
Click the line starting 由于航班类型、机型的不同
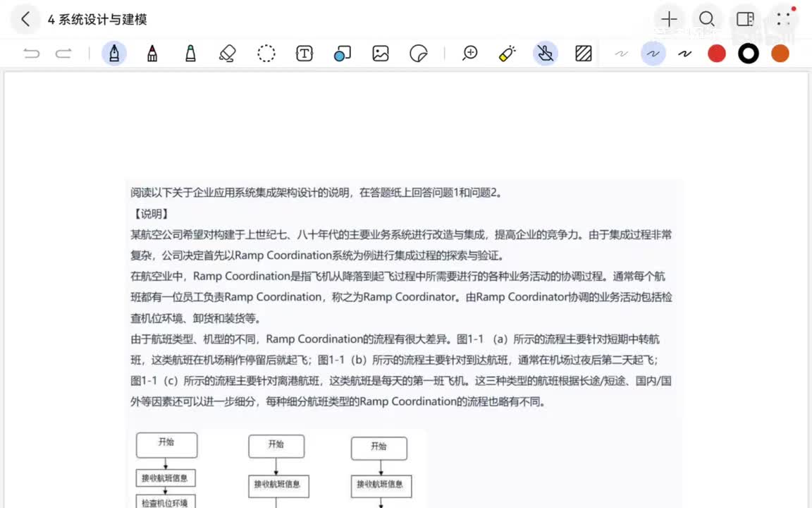pos(395,339)
